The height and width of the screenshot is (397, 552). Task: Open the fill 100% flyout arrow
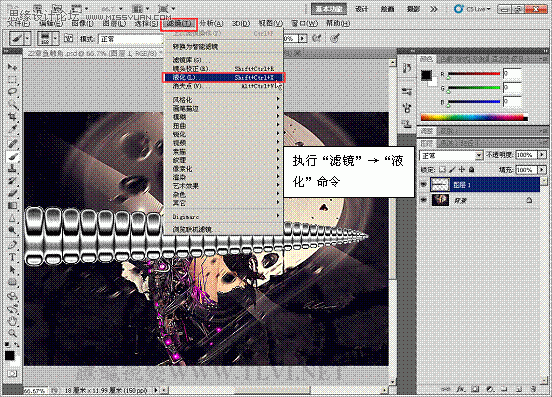point(542,170)
